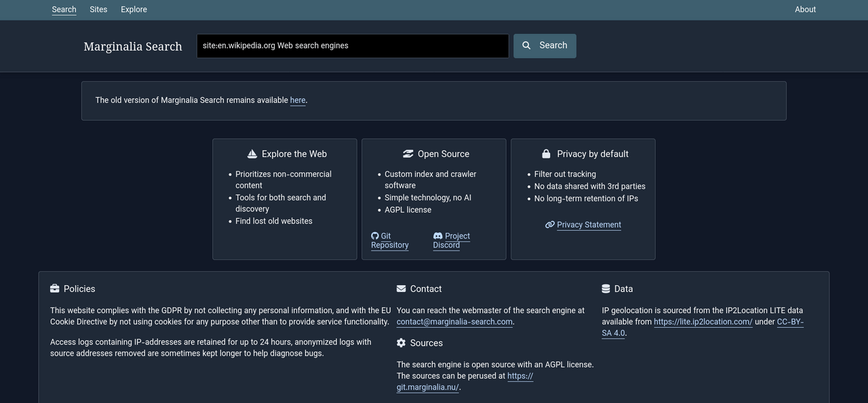Click 'Prioritizes non-commercial content' bullet text
Screen dimensions: 868x403
tap(283, 179)
